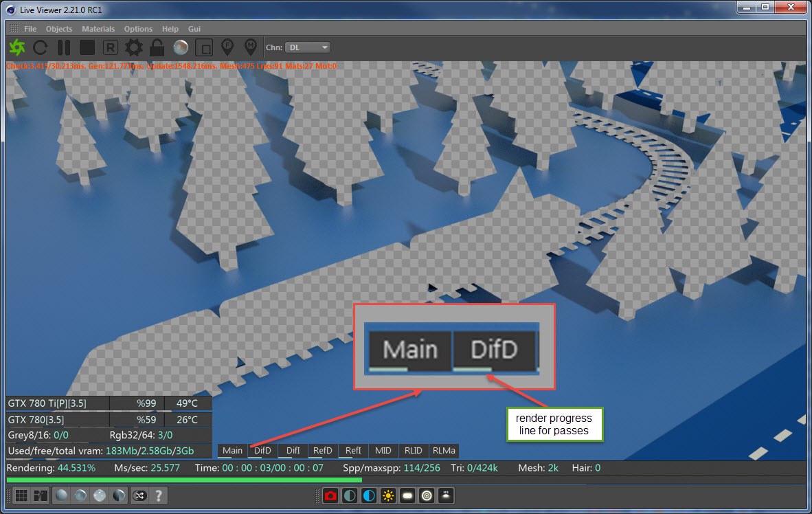Screen dimensions: 812x514
Task: Toggle clay mode sphere icon in top toolbar
Action: 181,47
